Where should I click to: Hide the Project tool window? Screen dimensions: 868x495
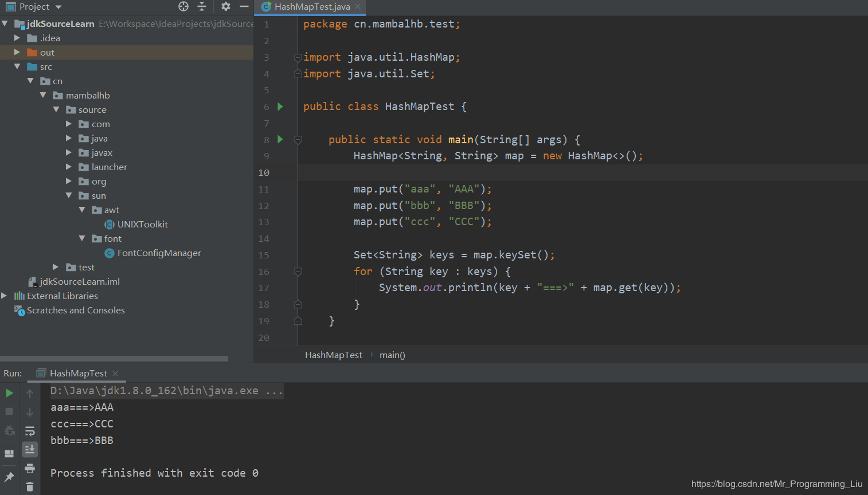[x=244, y=6]
